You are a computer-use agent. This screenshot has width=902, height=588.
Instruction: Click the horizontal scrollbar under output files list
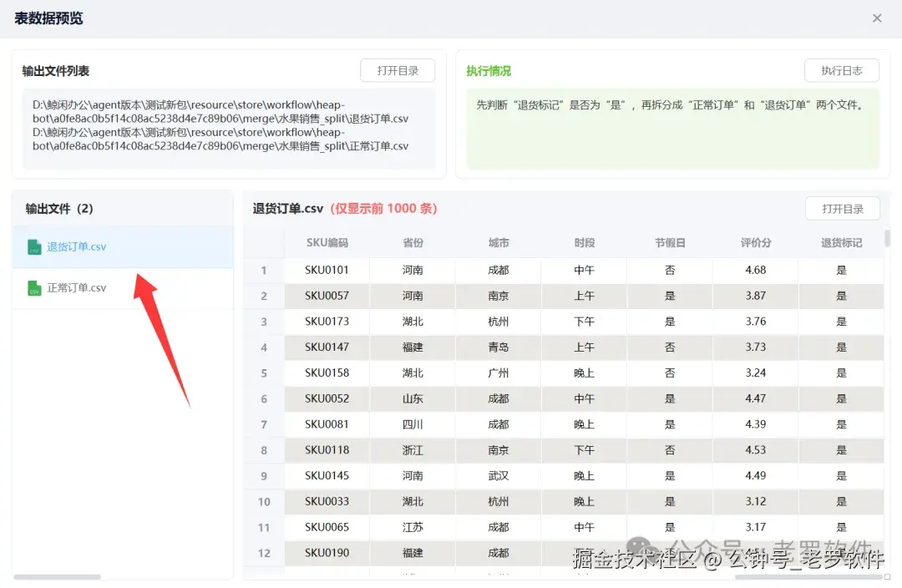[x=57, y=576]
